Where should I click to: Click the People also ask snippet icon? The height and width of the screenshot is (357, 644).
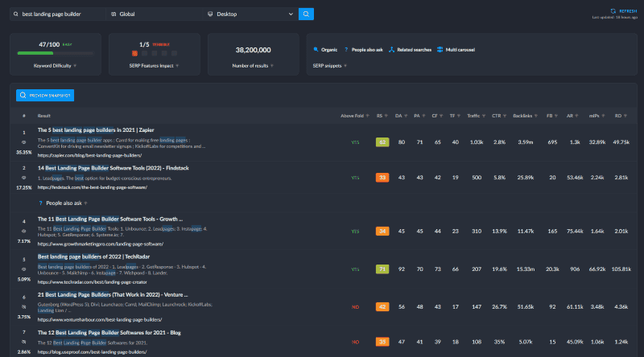(345, 49)
